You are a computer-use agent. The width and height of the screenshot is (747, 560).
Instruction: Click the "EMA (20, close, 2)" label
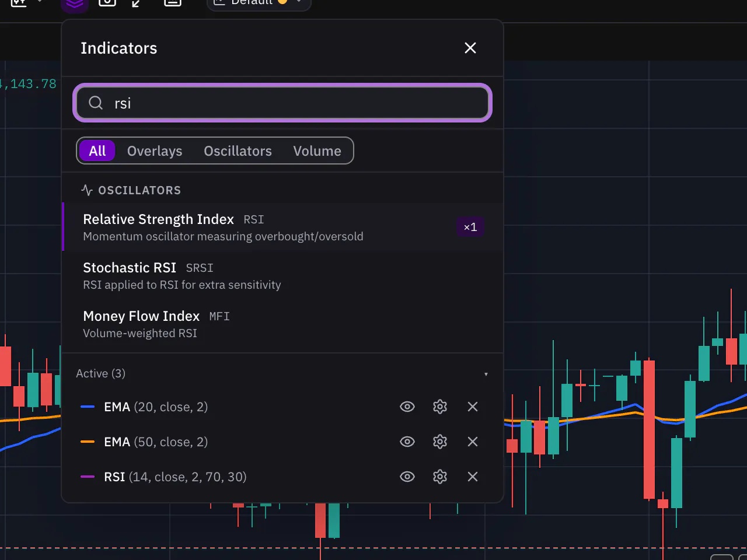[x=156, y=407]
